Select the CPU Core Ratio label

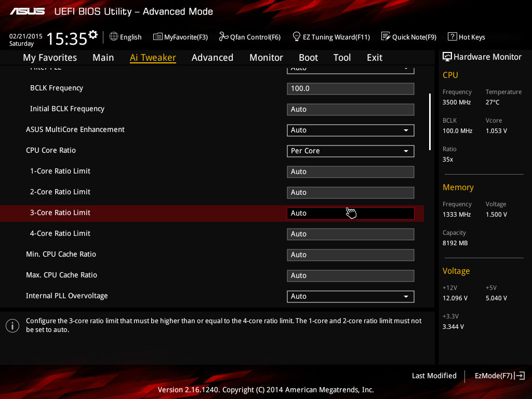point(51,150)
